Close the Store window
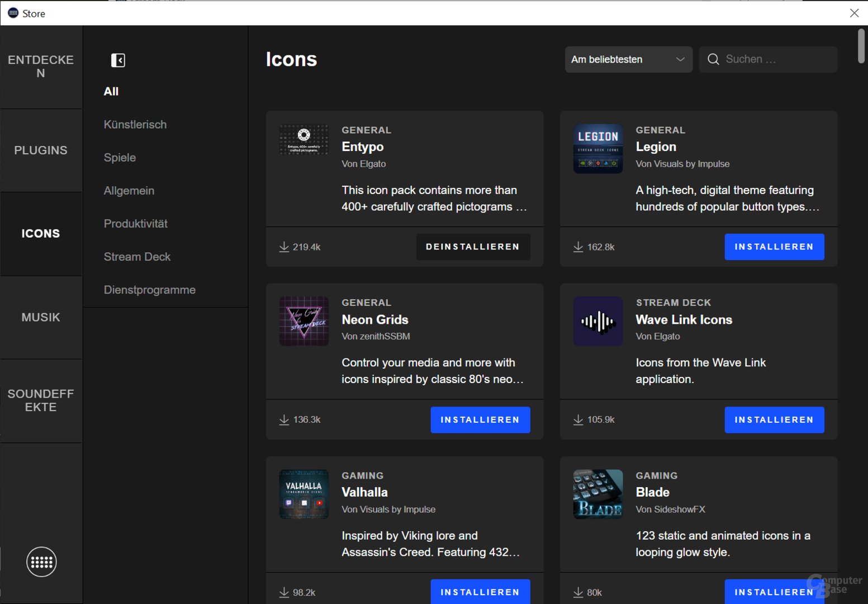Viewport: 868px width, 604px height. point(854,13)
